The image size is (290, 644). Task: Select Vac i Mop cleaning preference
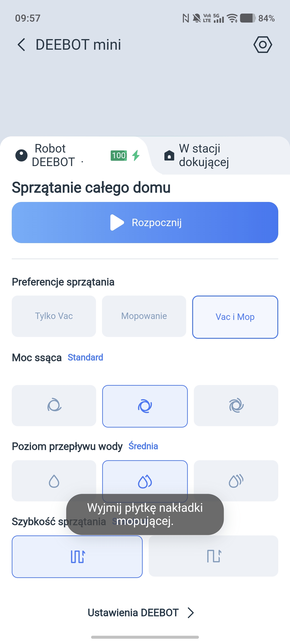pos(235,317)
